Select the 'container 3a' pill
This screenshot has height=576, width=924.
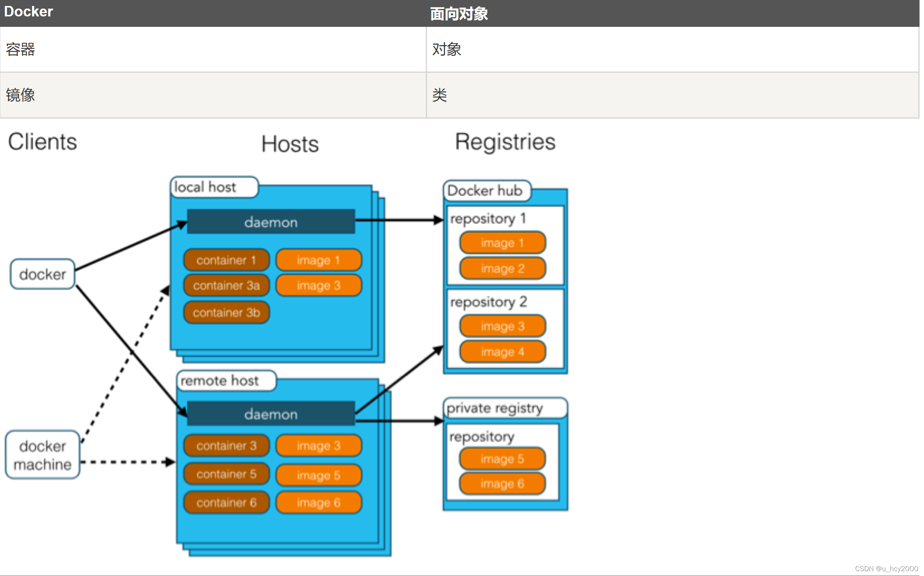227,285
